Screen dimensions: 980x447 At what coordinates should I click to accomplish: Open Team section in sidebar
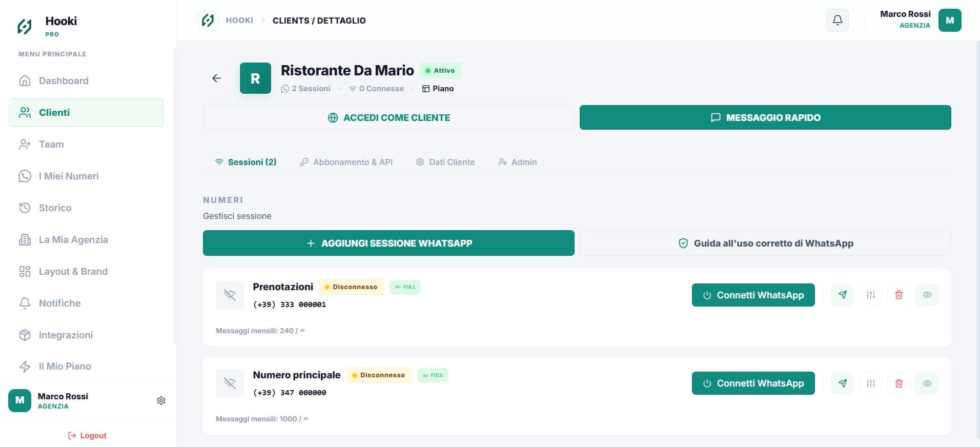point(86,144)
